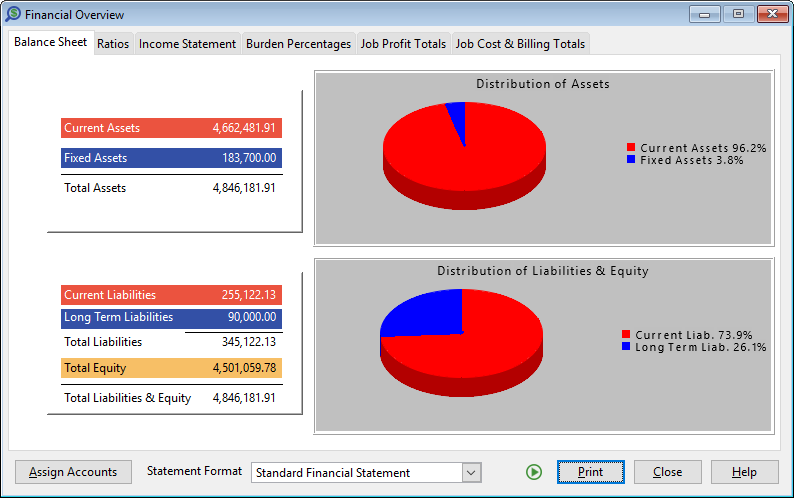Click the Financial Overview magnifier app icon

click(x=13, y=14)
